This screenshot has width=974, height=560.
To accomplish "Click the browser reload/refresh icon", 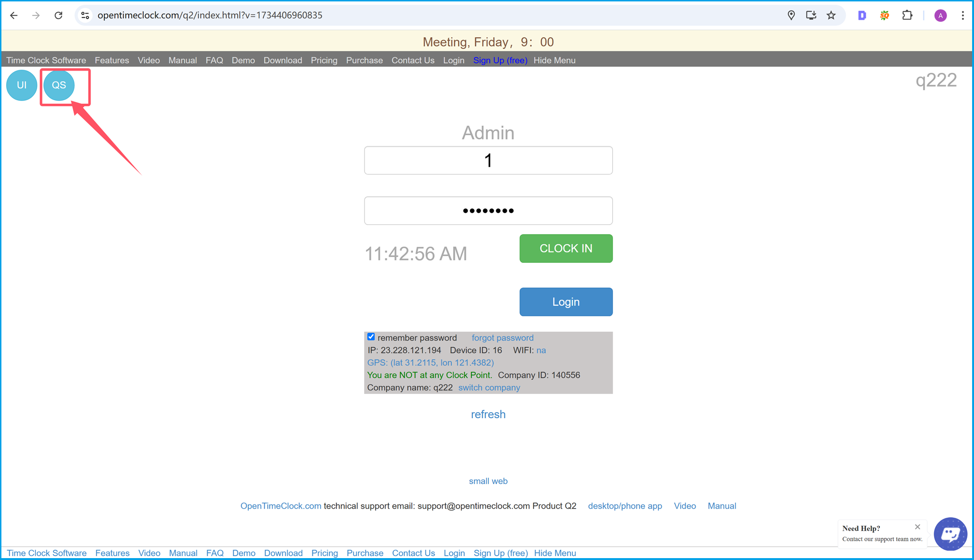I will pos(59,15).
